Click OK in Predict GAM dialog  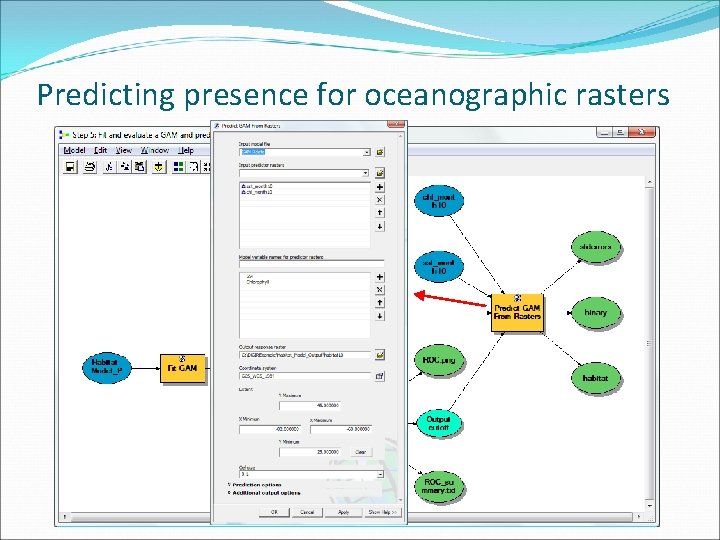pos(274,512)
